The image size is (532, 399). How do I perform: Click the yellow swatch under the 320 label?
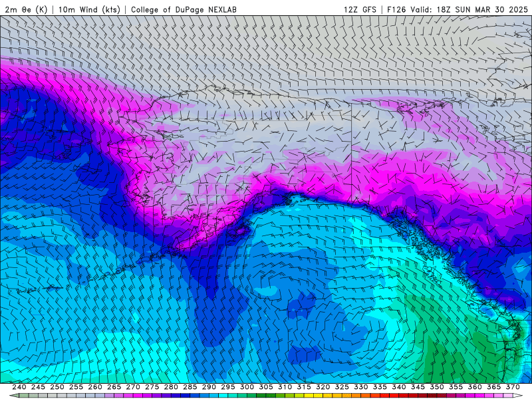[x=319, y=396]
